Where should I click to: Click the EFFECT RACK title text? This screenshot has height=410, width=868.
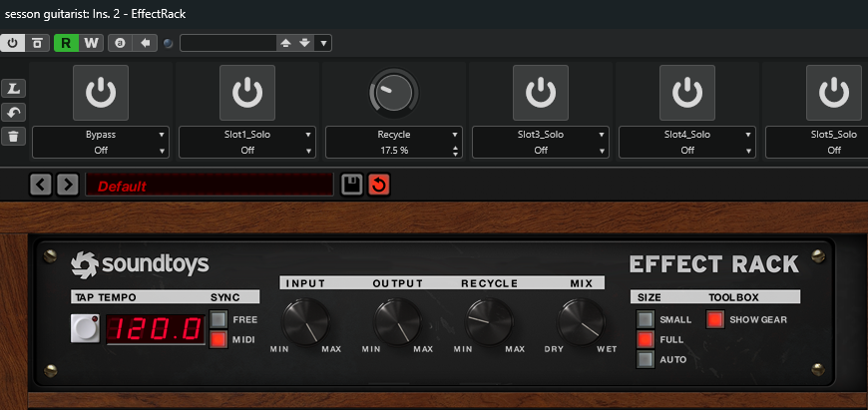[714, 264]
